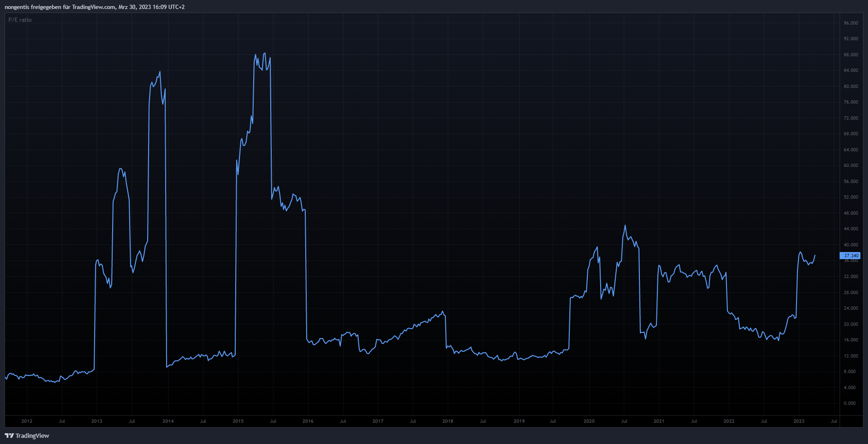Select 2022 on the time axis
Viewport: 868px width, 444px height.
[729, 421]
